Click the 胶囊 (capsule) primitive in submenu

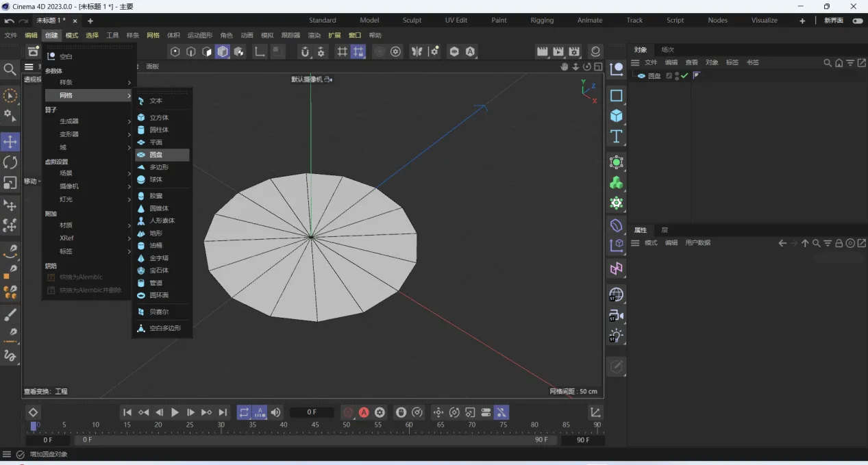point(156,196)
